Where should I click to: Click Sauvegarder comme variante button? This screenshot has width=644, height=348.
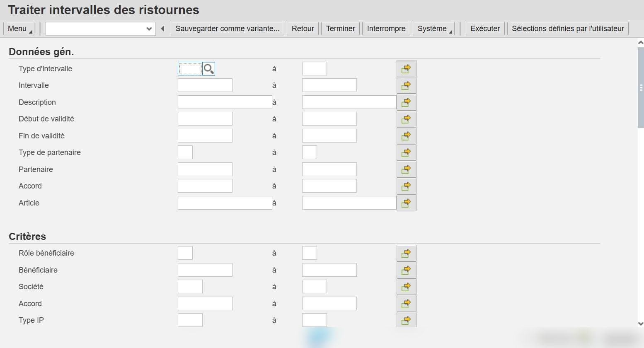pyautogui.click(x=228, y=29)
